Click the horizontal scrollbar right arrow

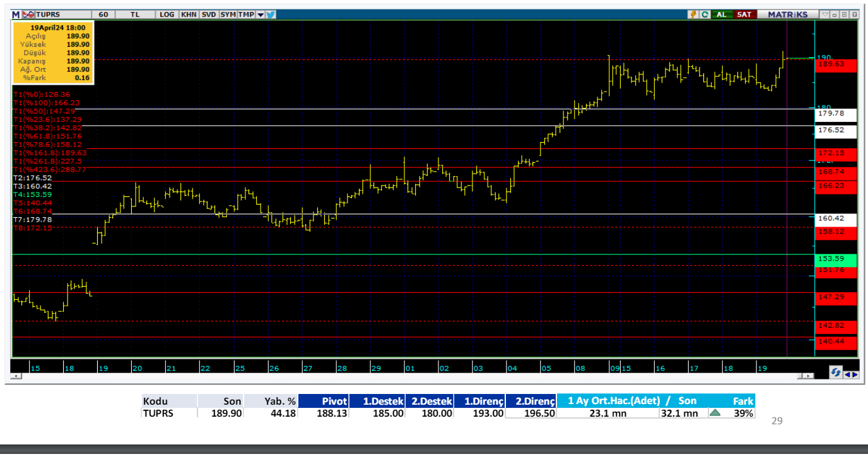tap(809, 376)
